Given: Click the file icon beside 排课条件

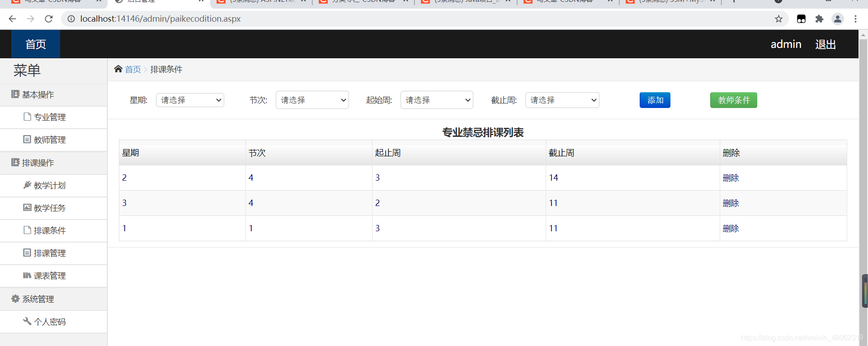Looking at the screenshot, I should (x=27, y=230).
